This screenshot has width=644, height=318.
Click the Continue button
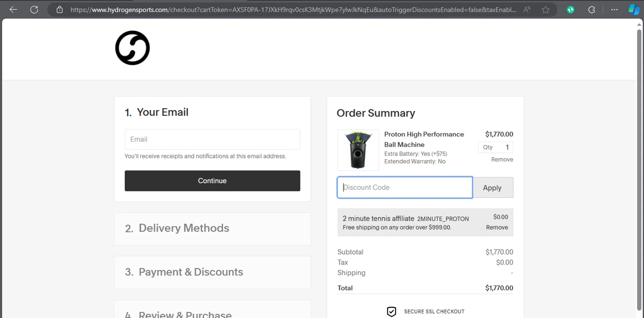[x=213, y=181]
